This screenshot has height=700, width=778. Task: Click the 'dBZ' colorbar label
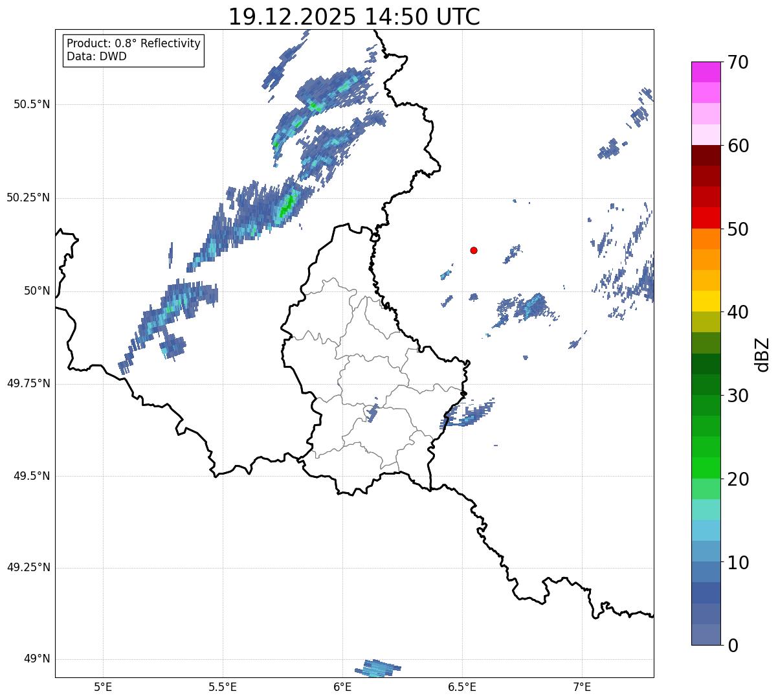tap(762, 354)
